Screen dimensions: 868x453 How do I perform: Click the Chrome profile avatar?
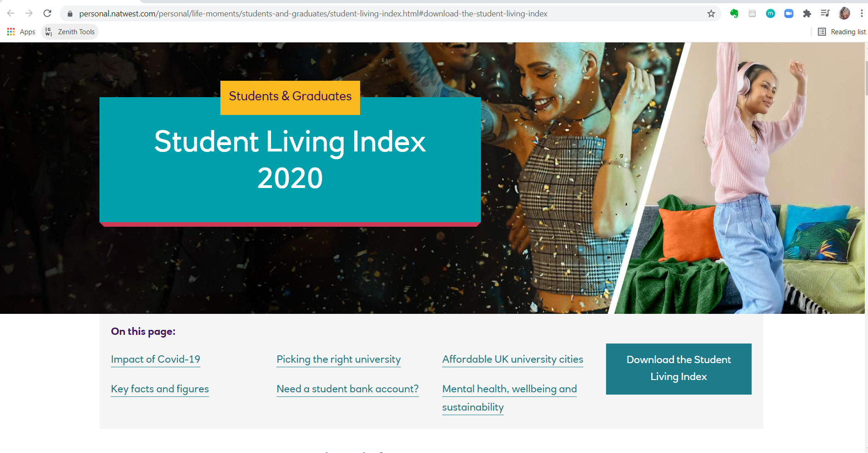tap(844, 13)
